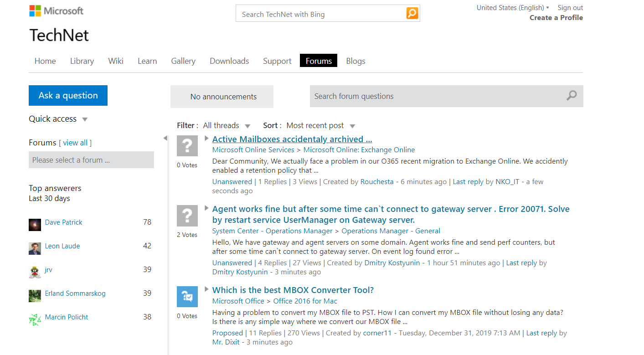Click Marcin Policht's avatar image

point(35,319)
